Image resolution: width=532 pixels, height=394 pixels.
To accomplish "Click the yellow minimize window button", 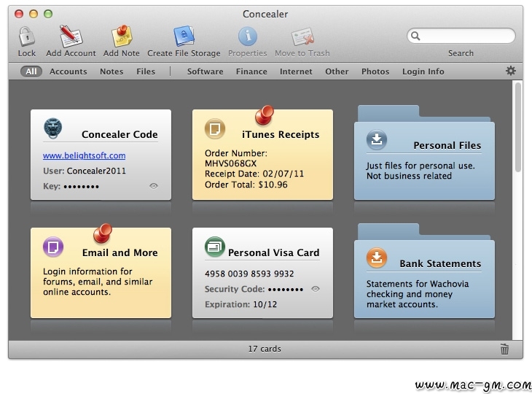I will [x=34, y=14].
